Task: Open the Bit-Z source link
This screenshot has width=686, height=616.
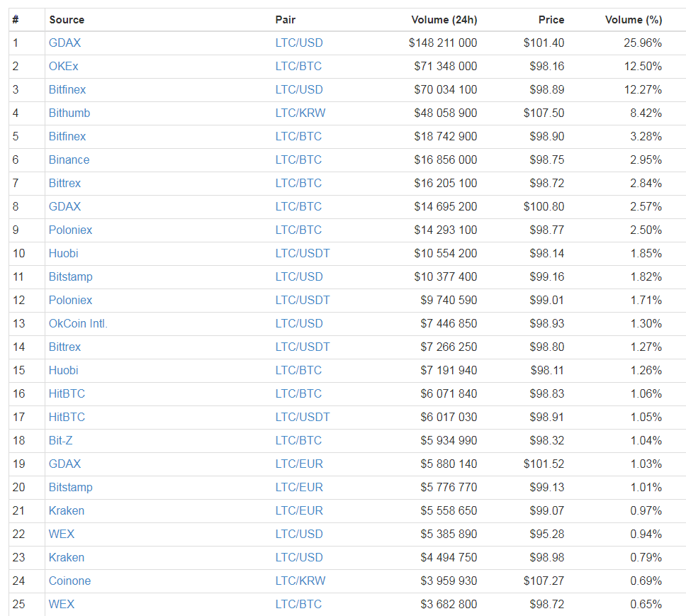Action: (60, 441)
